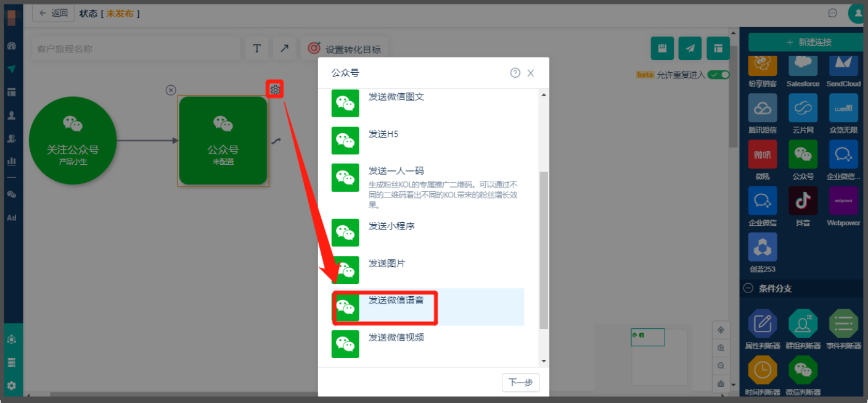This screenshot has height=403, width=868.
Task: Open the gear settings on 公众号 node
Action: 275,90
